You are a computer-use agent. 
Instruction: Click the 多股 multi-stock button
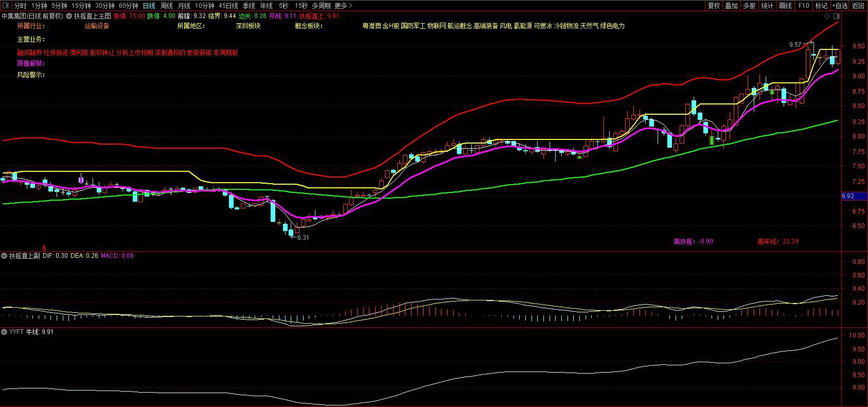tap(749, 6)
